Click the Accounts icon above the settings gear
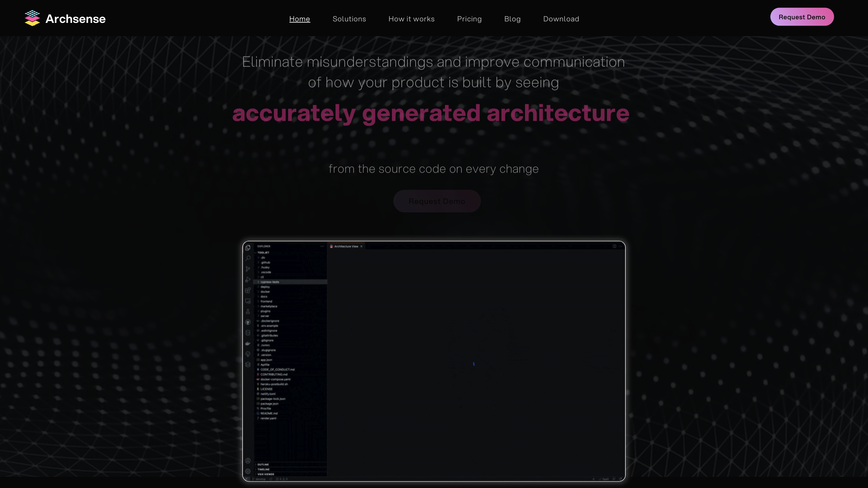 248,461
